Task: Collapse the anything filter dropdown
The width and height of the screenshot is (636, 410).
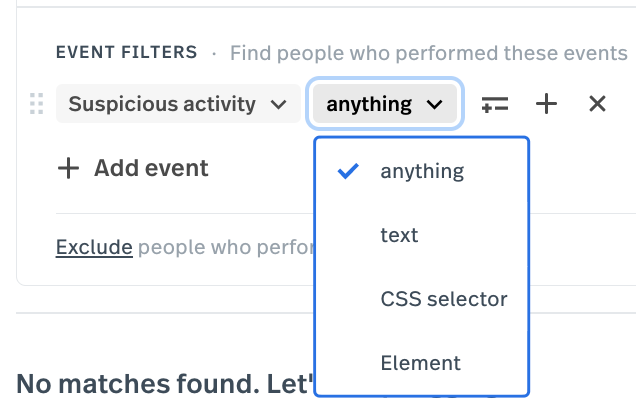Action: 385,104
